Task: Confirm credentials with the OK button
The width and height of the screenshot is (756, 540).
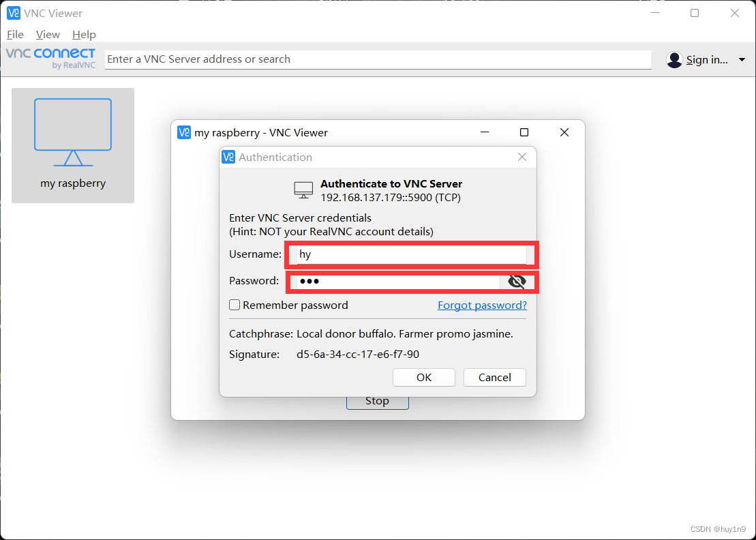Action: [x=424, y=378]
